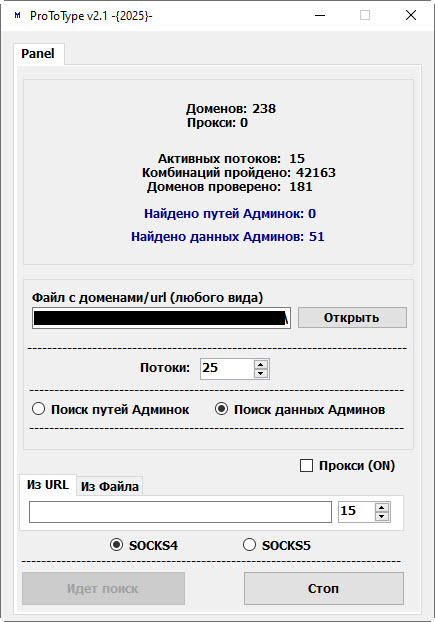Click the Найдено путей Админок: 0 text

(x=230, y=214)
